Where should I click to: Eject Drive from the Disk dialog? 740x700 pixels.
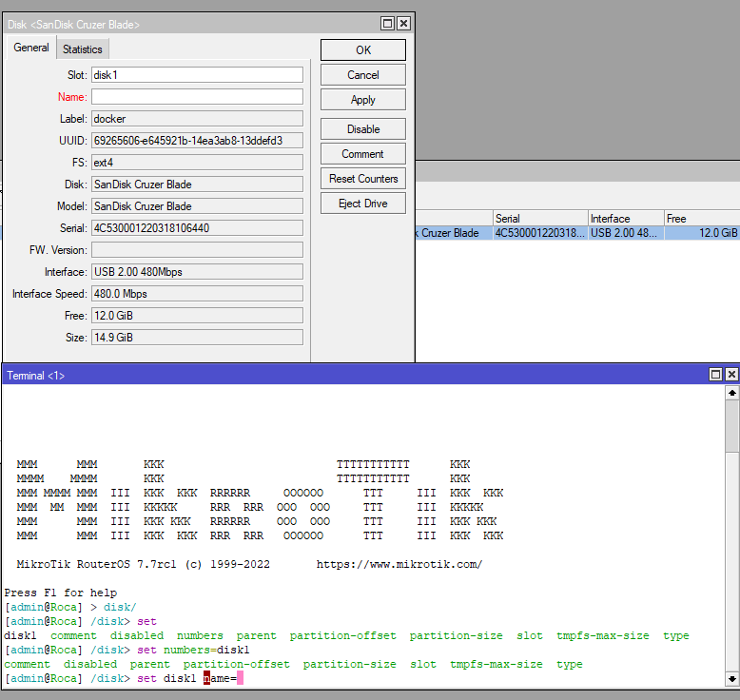[363, 204]
